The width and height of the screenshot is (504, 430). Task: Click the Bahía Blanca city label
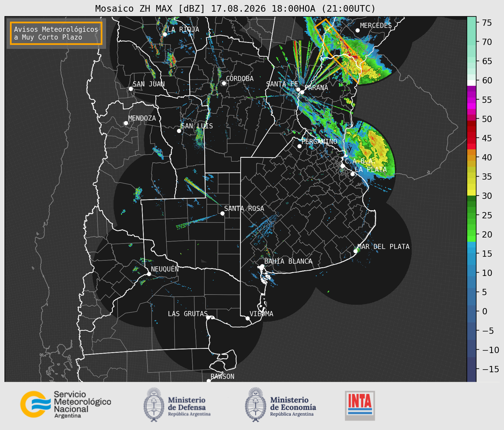(x=288, y=261)
